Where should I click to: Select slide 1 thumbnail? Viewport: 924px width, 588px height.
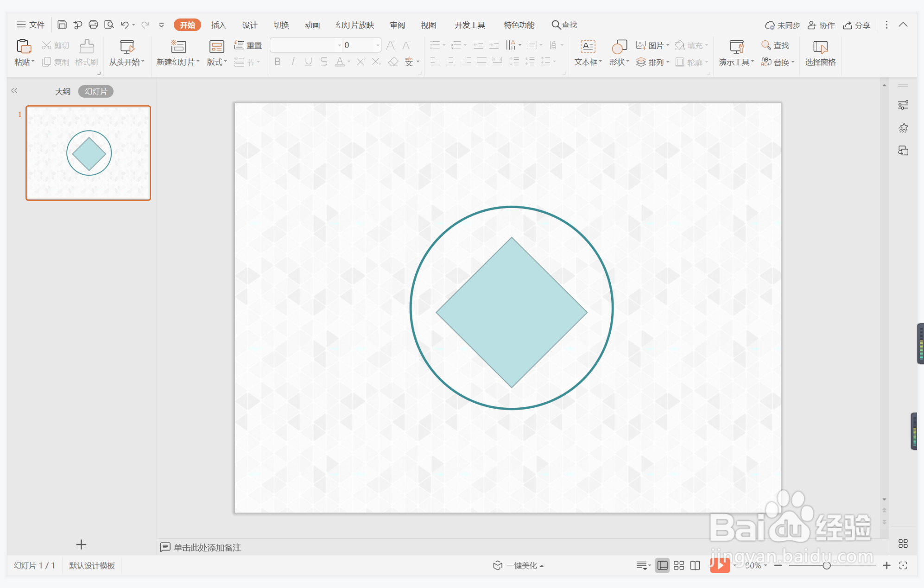tap(88, 153)
